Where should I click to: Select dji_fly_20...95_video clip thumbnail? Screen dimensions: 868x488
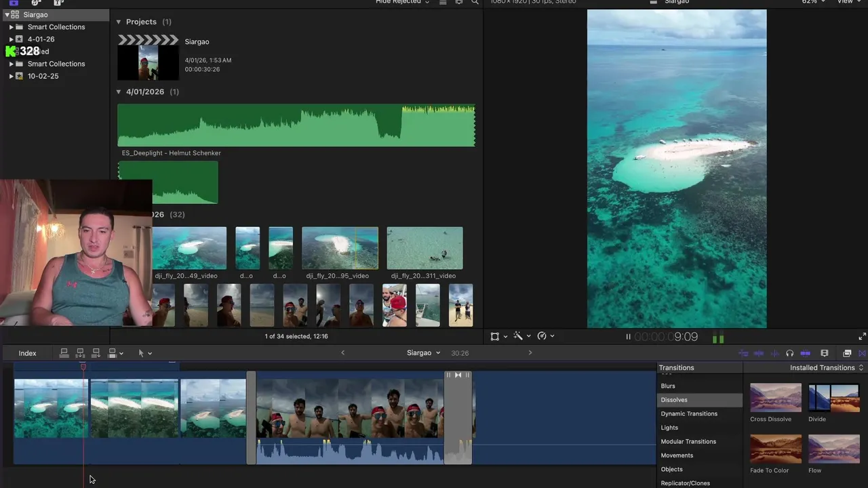[340, 248]
